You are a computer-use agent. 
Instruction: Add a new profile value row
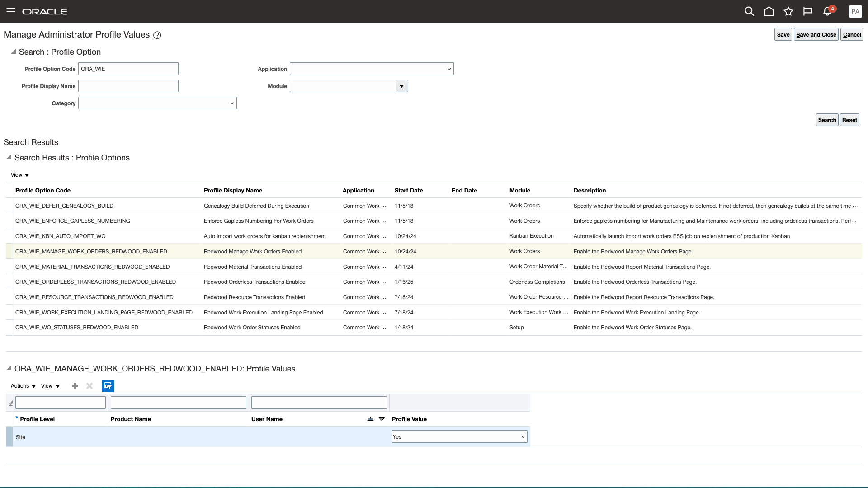(75, 386)
